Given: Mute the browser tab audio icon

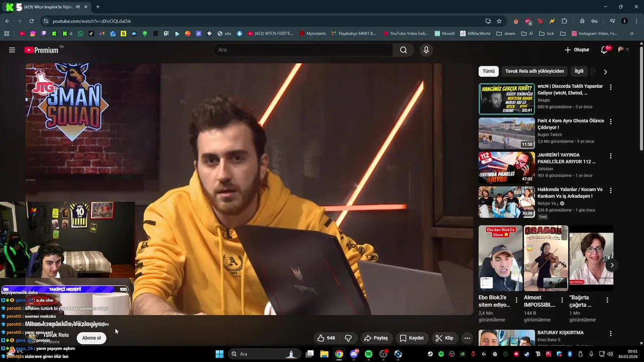Looking at the screenshot, I should coord(77,7).
